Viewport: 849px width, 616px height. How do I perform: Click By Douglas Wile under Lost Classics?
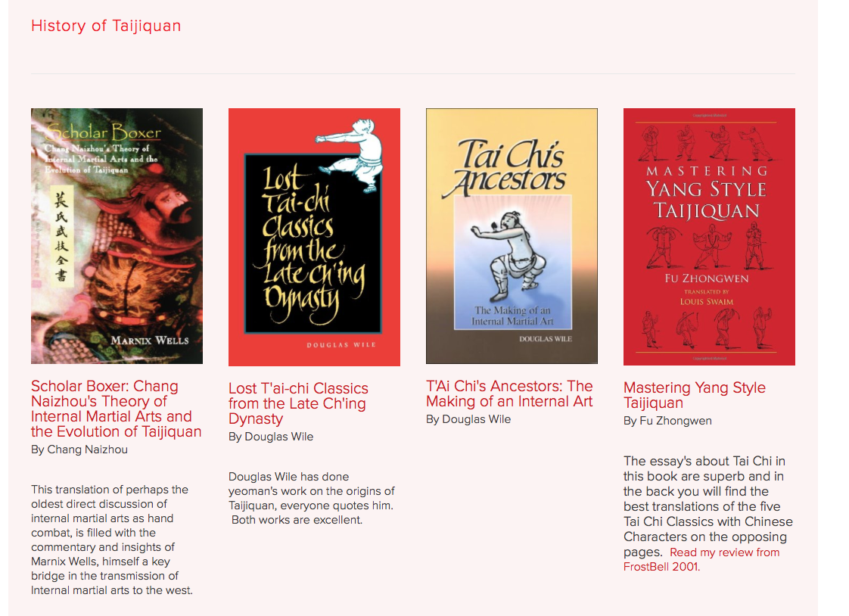pyautogui.click(x=271, y=437)
